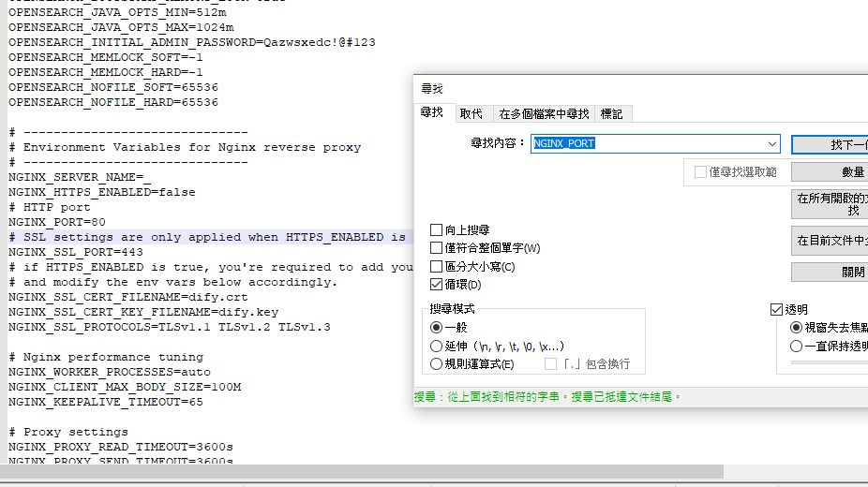
Task: Click find in all opened documents button
Action: [831, 204]
